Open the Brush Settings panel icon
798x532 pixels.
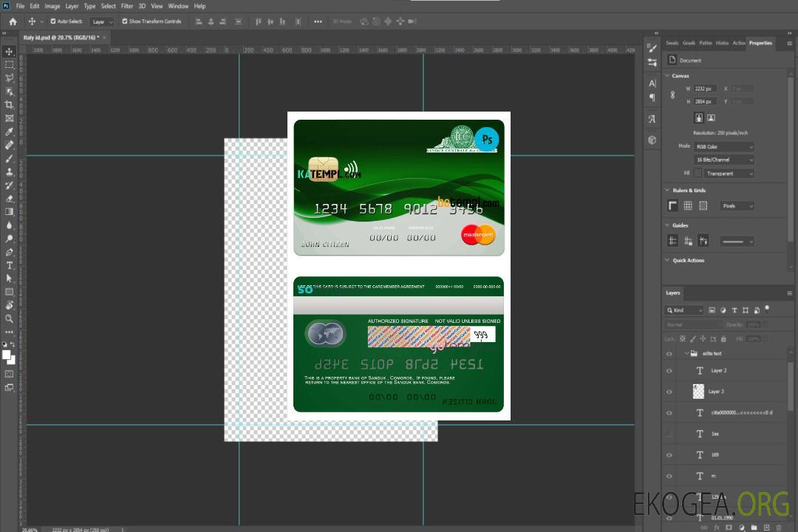tap(652, 48)
